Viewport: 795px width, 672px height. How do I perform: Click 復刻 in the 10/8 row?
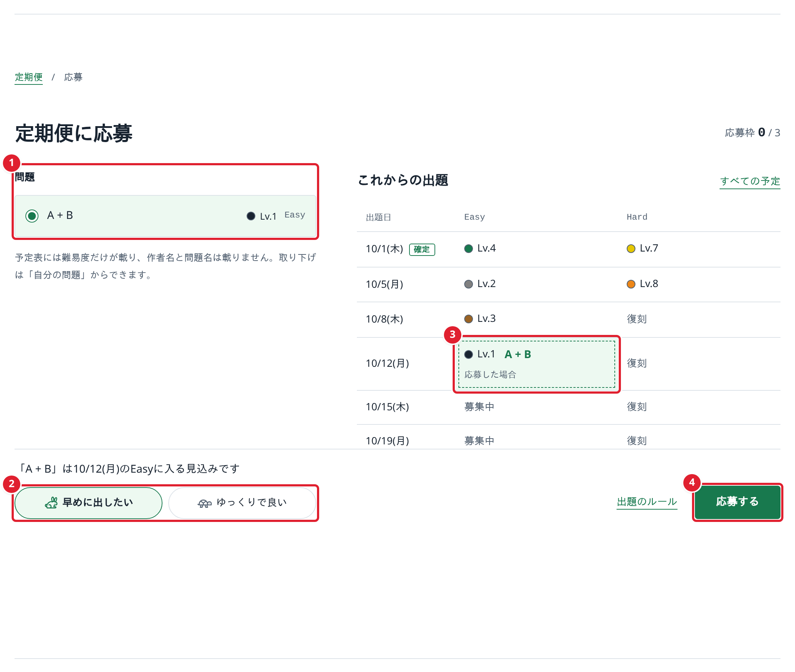click(637, 319)
